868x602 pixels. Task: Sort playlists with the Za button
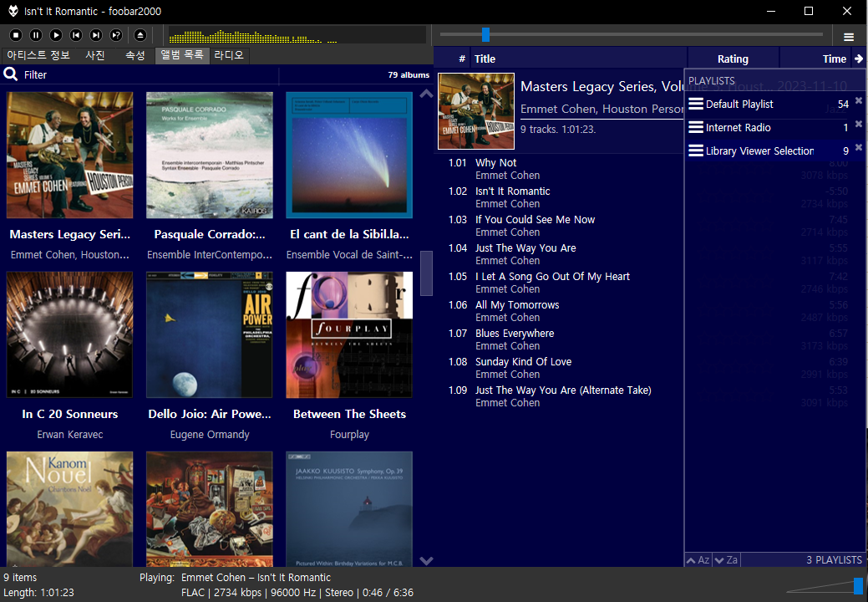pos(725,559)
